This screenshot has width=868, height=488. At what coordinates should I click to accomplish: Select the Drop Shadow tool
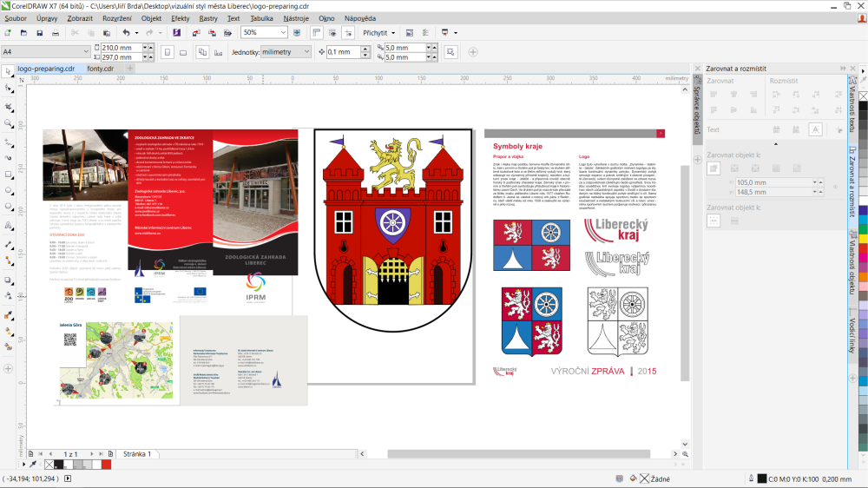tap(9, 280)
